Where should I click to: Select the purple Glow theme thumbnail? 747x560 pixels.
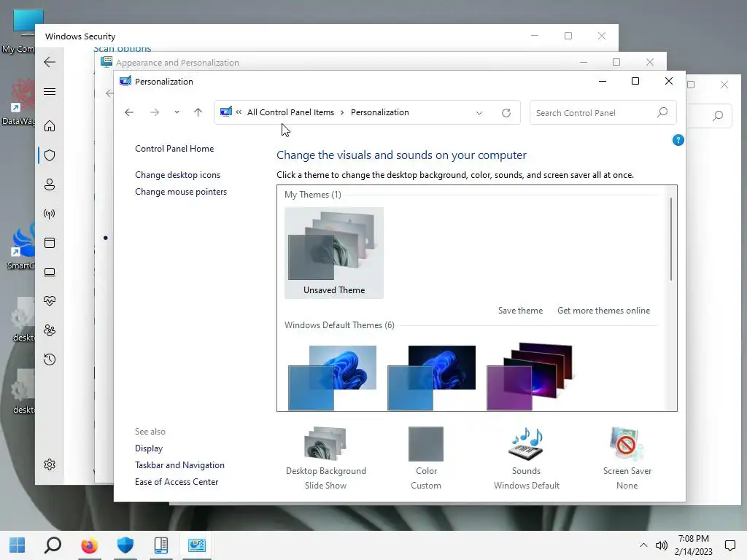point(530,376)
